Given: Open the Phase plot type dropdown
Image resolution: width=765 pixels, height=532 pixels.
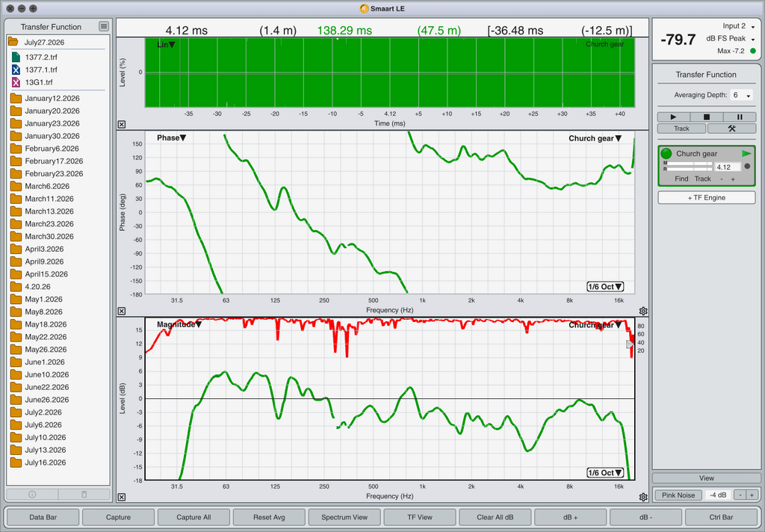Looking at the screenshot, I should [171, 138].
